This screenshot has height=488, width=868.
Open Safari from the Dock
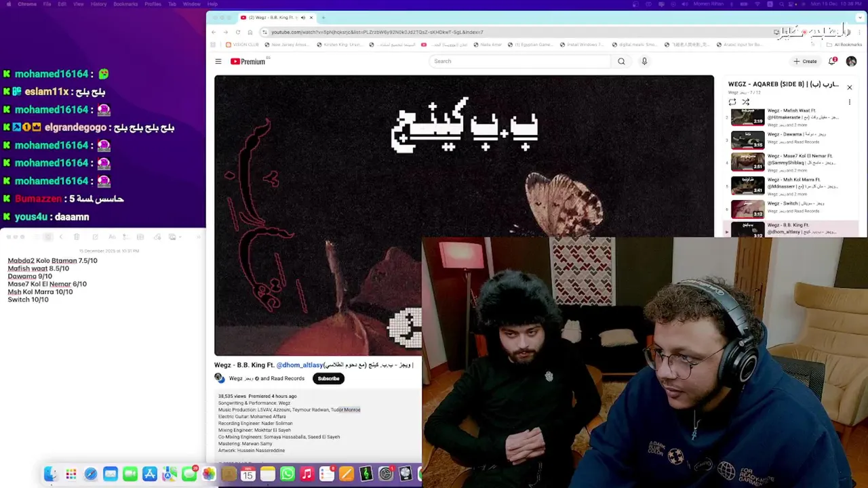pos(90,474)
